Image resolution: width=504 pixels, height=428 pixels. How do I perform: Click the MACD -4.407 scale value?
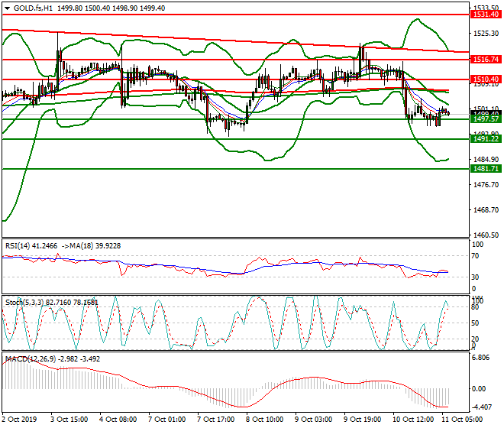coord(481,407)
